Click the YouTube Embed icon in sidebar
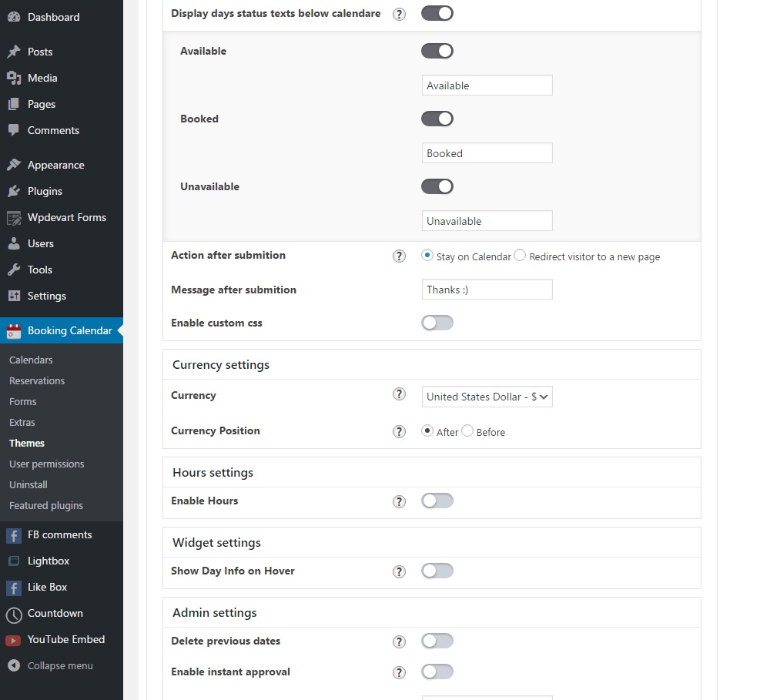The width and height of the screenshot is (760, 700). [x=14, y=640]
